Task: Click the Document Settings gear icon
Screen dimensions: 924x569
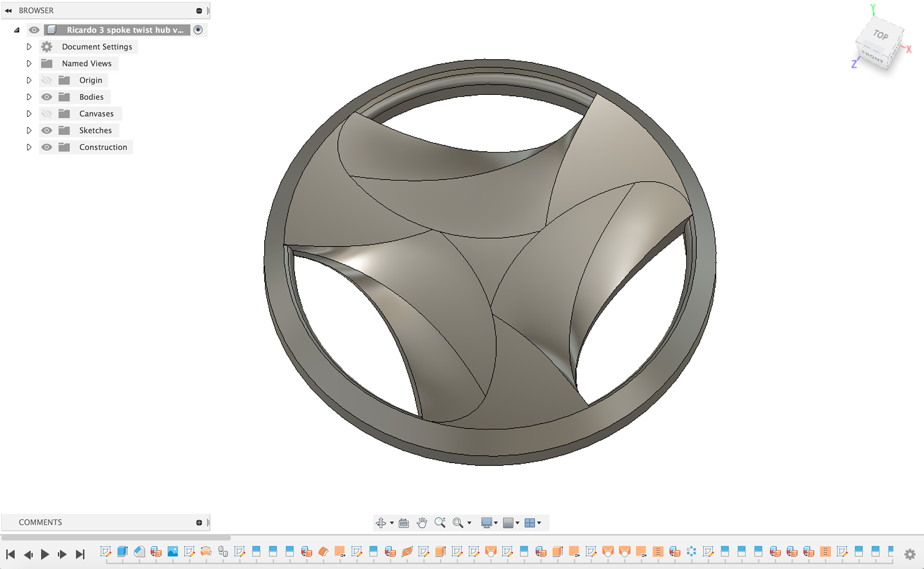Action: click(x=47, y=47)
